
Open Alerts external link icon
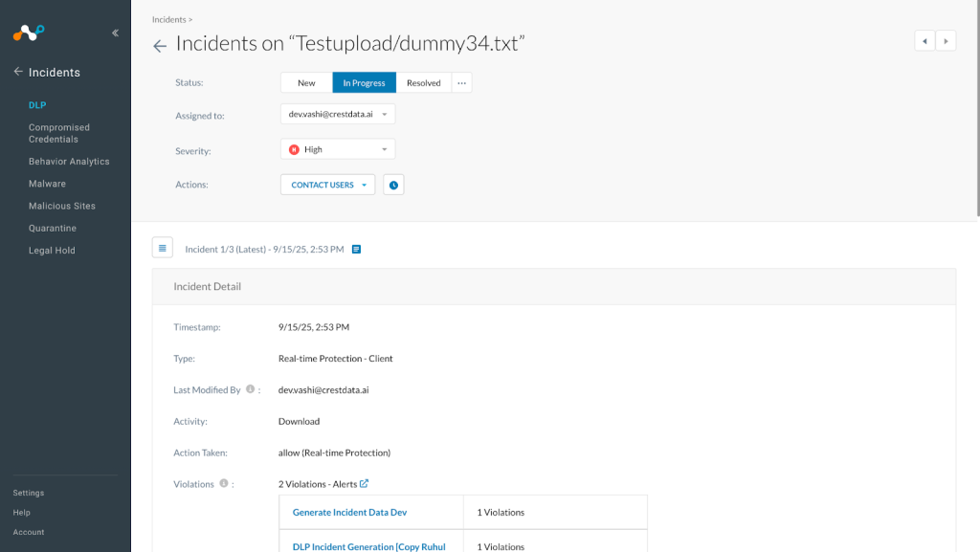tap(364, 483)
